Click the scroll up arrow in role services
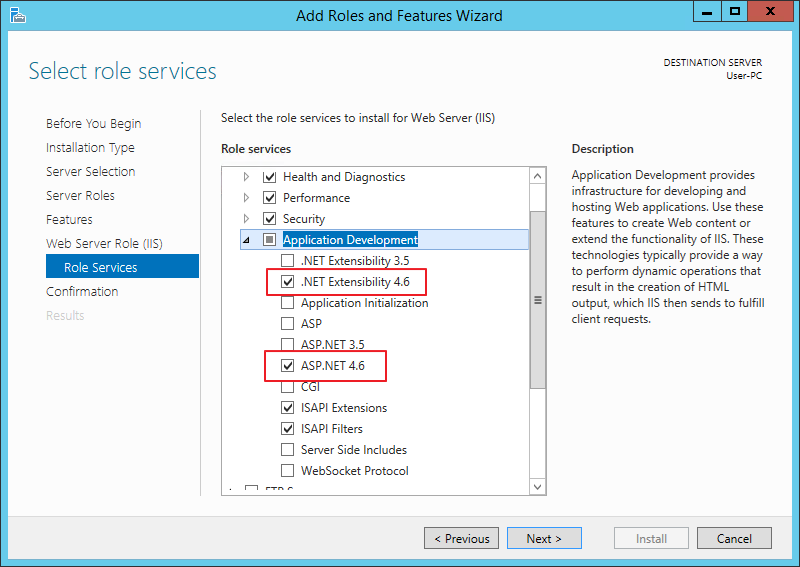The image size is (800, 567). click(x=538, y=176)
